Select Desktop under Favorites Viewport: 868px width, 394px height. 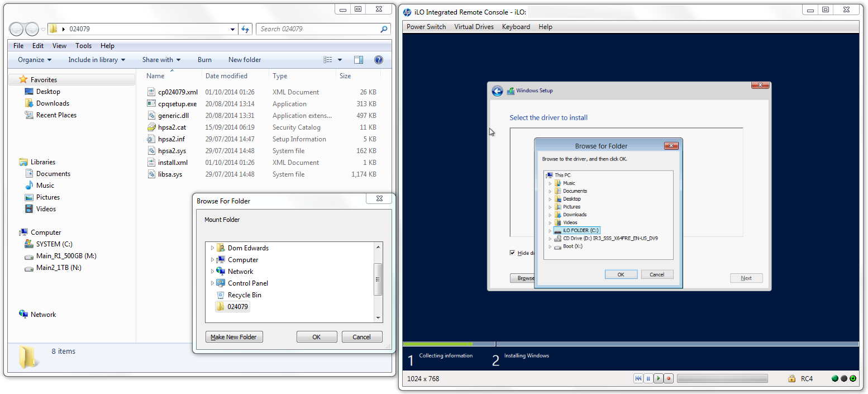coord(48,92)
